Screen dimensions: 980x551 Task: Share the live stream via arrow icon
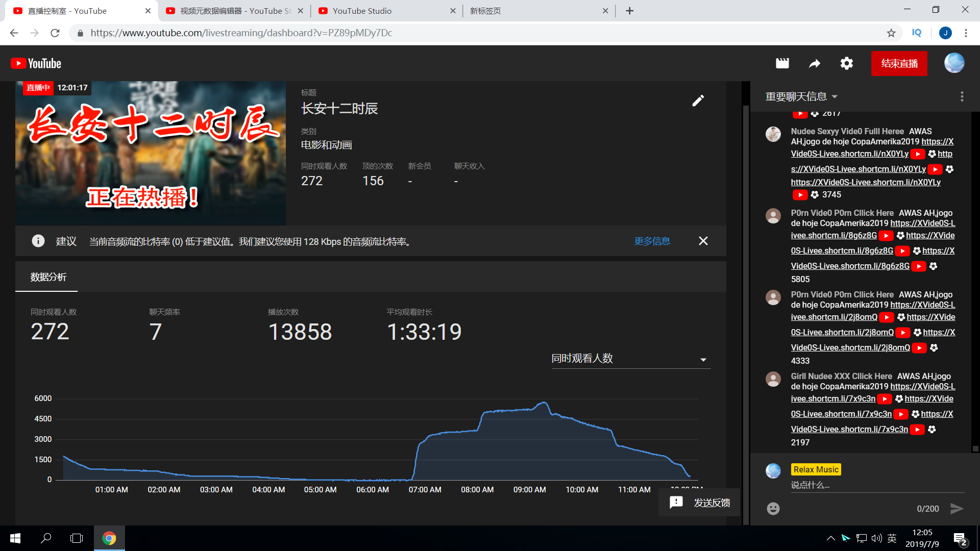coord(815,63)
